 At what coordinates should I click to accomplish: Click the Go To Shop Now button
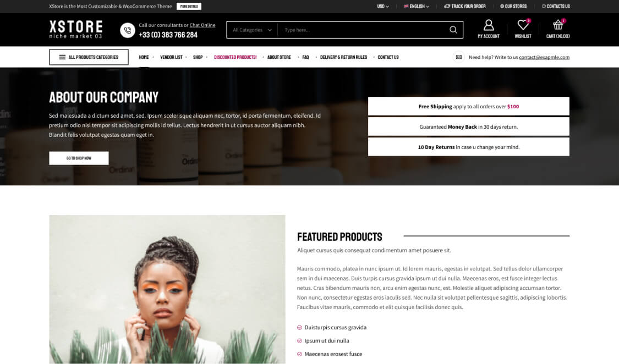point(79,158)
